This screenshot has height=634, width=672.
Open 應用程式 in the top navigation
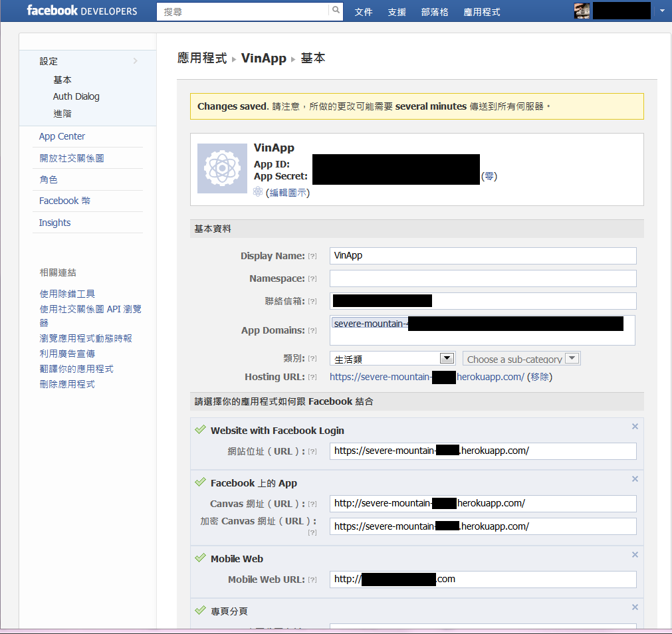(482, 12)
